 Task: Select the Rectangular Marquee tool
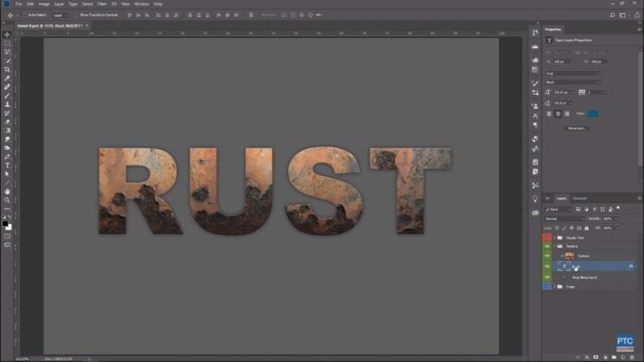(x=7, y=42)
